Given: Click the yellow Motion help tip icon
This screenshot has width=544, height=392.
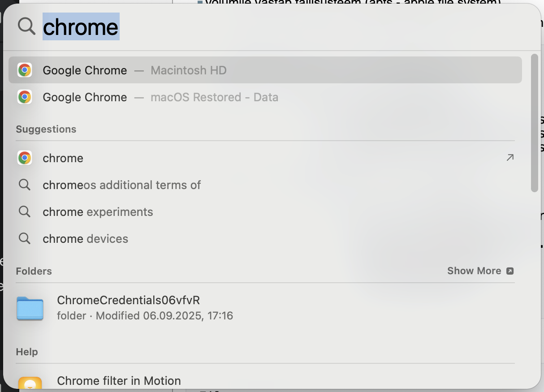Looking at the screenshot, I should pyautogui.click(x=30, y=382).
